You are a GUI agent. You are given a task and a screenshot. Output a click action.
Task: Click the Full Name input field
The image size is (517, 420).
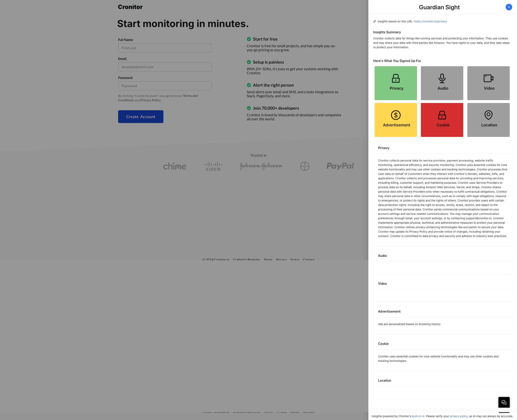coord(165,48)
